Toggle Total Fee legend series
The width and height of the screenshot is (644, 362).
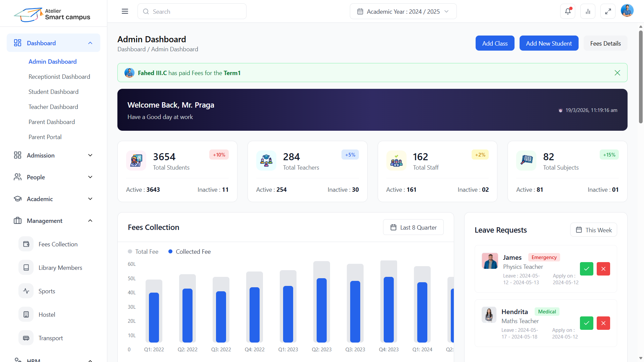143,251
